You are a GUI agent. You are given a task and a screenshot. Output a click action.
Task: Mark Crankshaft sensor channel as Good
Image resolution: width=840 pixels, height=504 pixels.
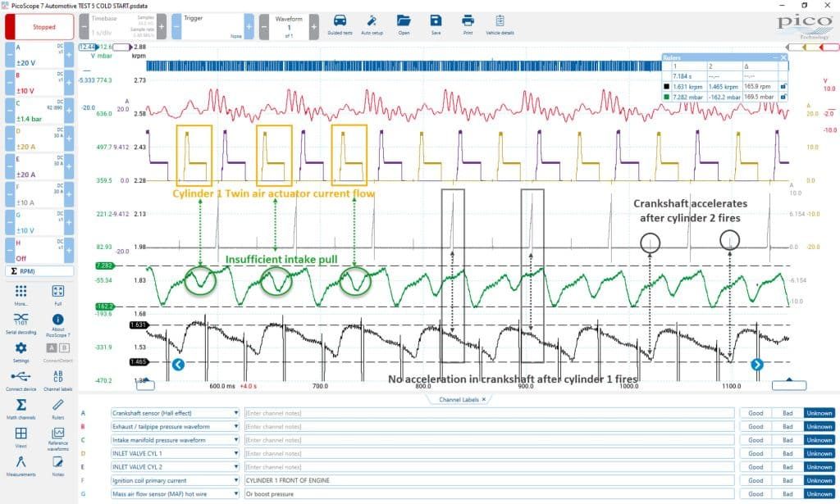[x=756, y=413]
